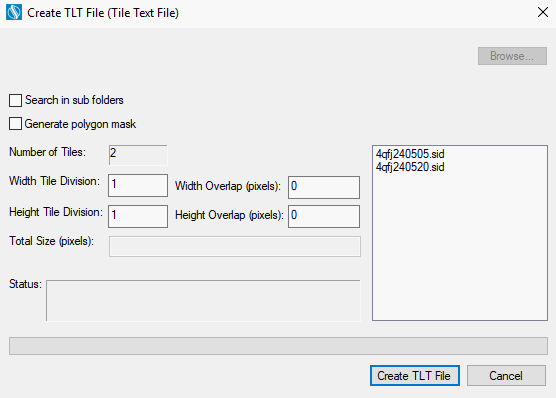This screenshot has height=398, width=556.
Task: Click the Width Overlap pixels field
Action: 324,187
